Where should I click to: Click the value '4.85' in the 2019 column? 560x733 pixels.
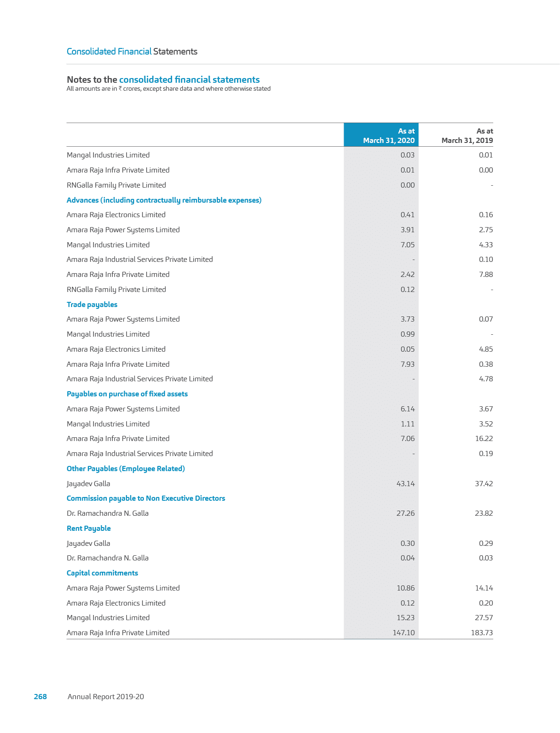[486, 349]
